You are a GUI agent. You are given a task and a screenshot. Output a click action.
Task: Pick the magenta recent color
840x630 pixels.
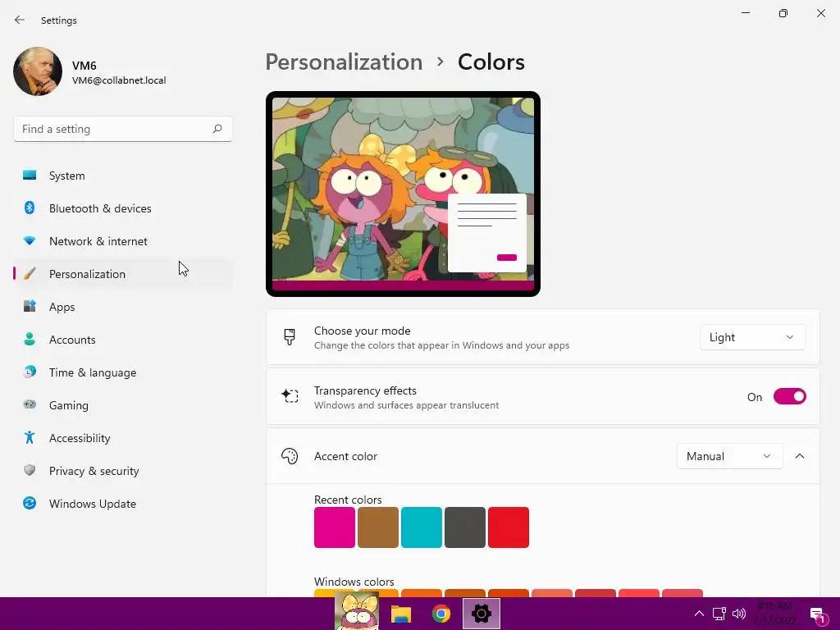coord(335,527)
